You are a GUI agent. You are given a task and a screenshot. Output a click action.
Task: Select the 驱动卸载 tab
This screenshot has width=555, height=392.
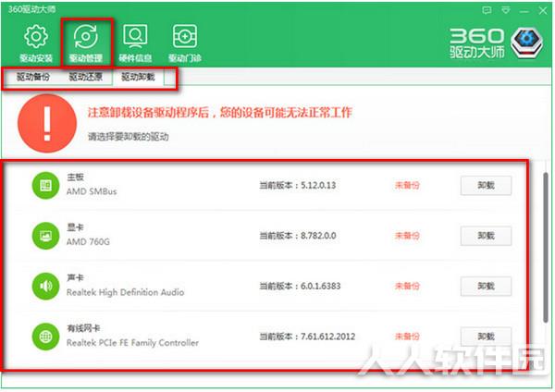tap(138, 77)
